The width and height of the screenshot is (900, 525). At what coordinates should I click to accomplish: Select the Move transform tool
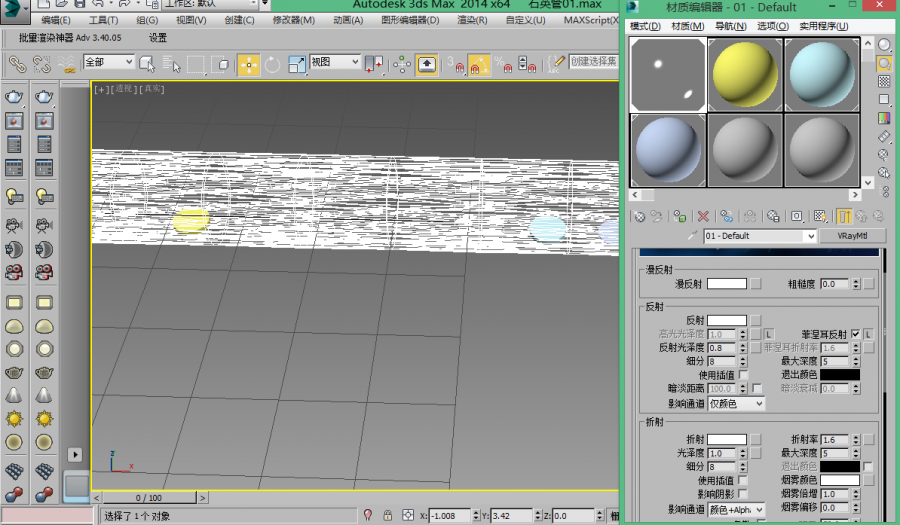(x=248, y=64)
